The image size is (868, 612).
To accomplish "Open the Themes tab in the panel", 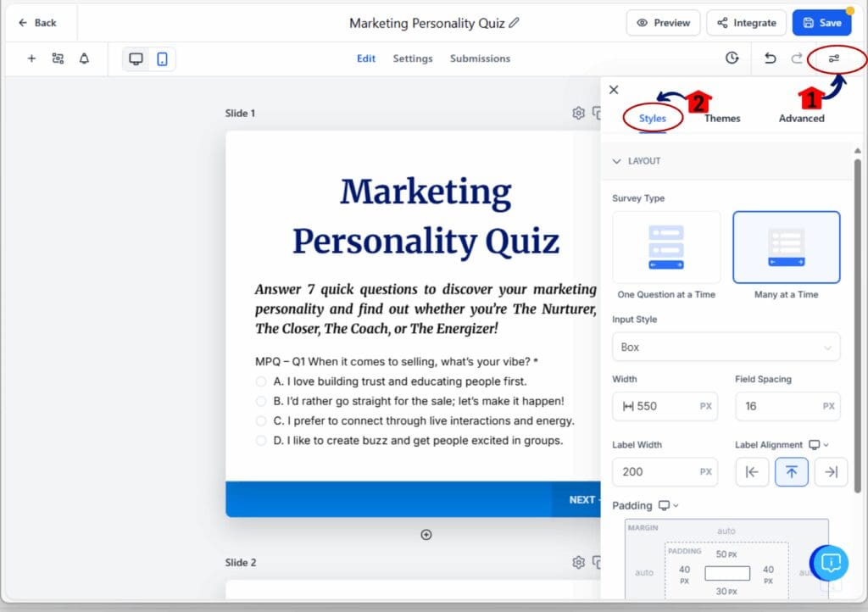I will pyautogui.click(x=721, y=118).
